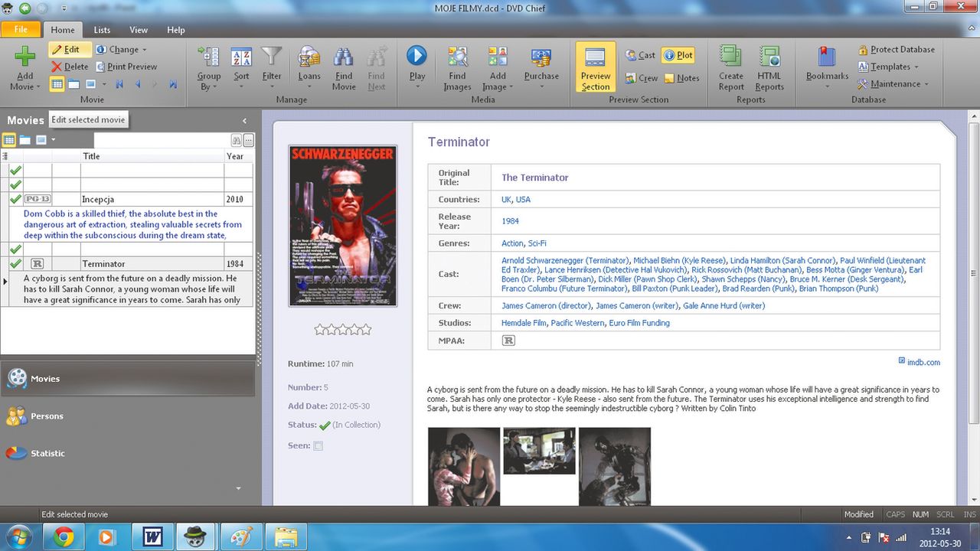
Task: Toggle the Seen checkbox for Terminator
Action: [318, 446]
